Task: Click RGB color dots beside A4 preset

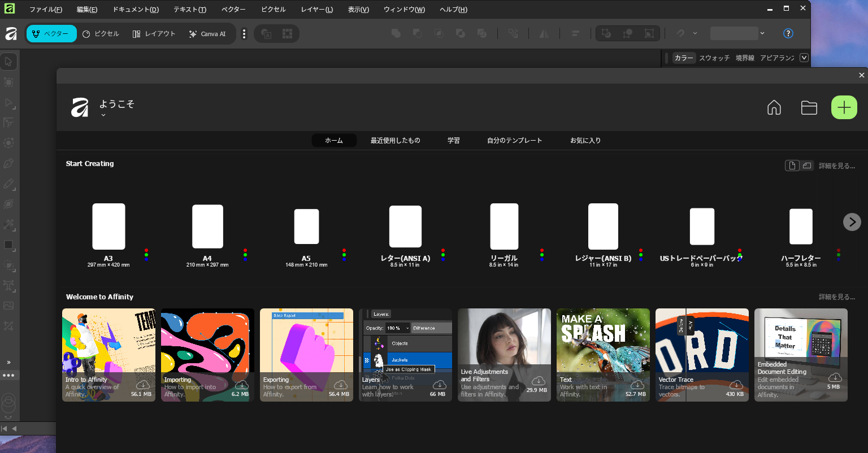Action: [245, 255]
